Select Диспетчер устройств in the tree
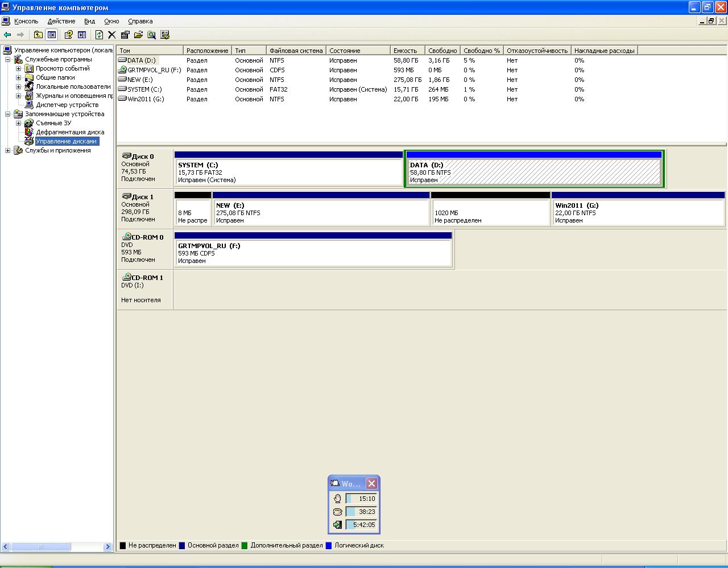Image resolution: width=728 pixels, height=568 pixels. [67, 105]
